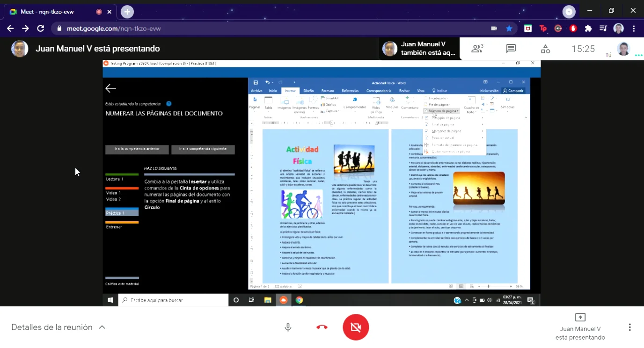This screenshot has width=644, height=348.
Task: Switch to the Referencias ribbon tab
Action: click(x=350, y=91)
